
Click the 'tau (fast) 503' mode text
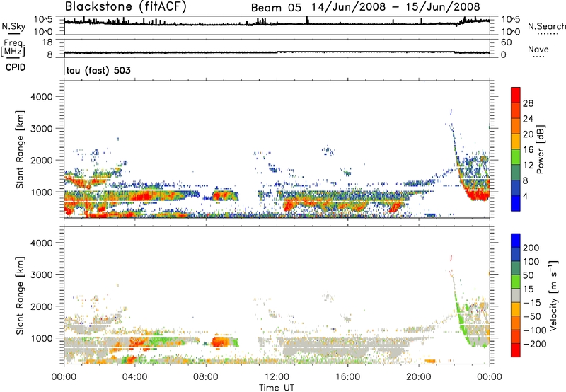coord(98,70)
